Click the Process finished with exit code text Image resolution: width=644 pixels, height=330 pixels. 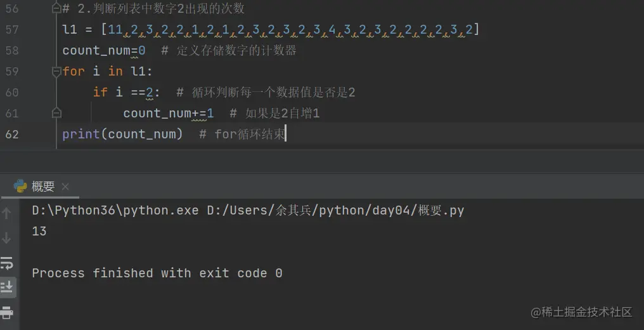(157, 274)
